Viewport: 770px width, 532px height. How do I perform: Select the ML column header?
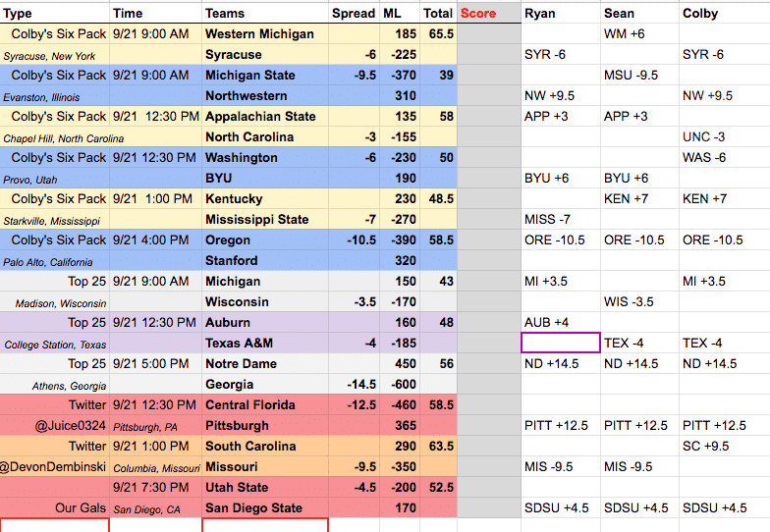(x=399, y=14)
